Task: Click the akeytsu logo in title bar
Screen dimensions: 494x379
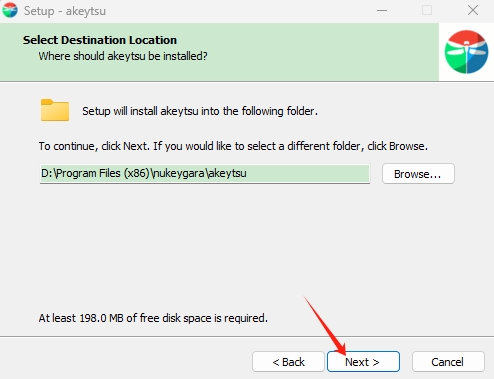Action: 10,10
